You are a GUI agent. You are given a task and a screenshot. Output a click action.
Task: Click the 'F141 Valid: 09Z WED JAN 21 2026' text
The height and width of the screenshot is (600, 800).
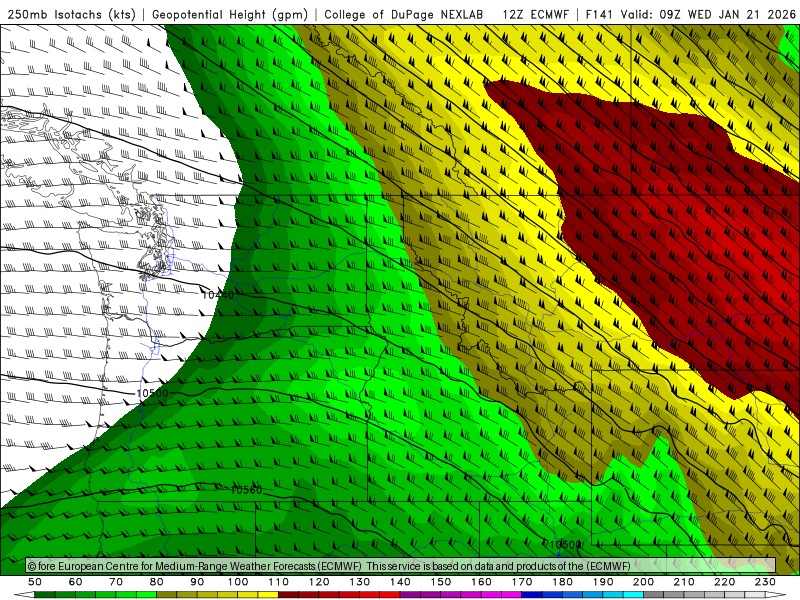coord(690,15)
